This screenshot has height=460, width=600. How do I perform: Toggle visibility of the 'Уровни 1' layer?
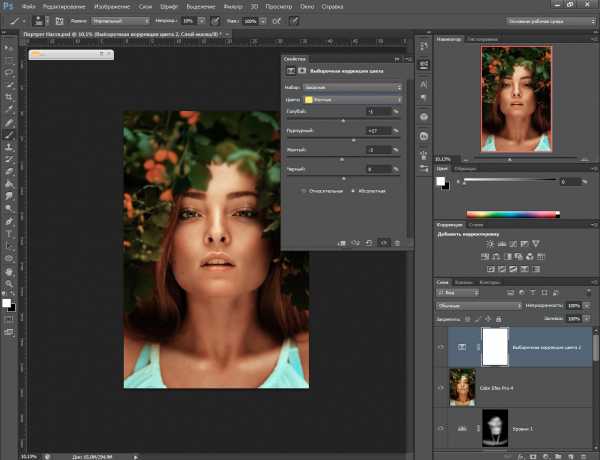442,427
